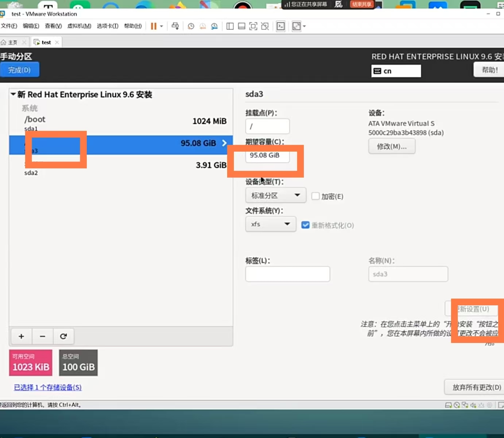The width and height of the screenshot is (504, 438).
Task: Open the 文件(F) menu
Action: pyautogui.click(x=9, y=26)
